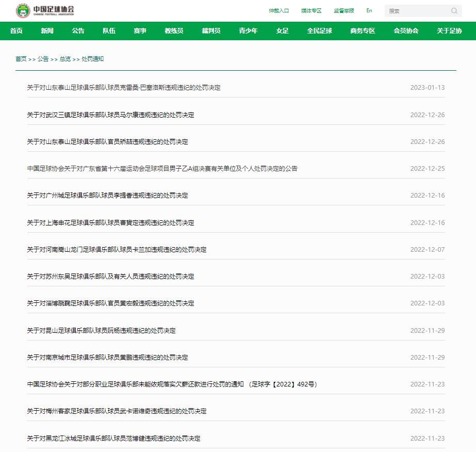Select 首页 in the navigation bar
Viewport: 476px width, 452px height.
[x=14, y=31]
